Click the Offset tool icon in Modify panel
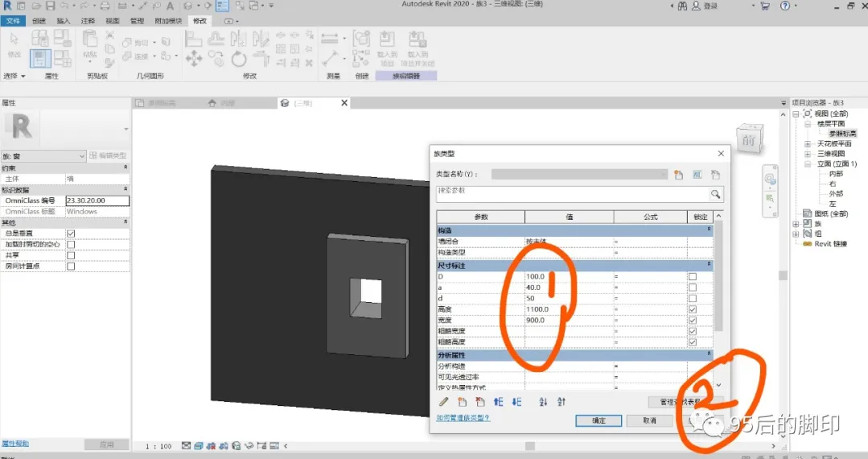The width and height of the screenshot is (868, 459). (x=216, y=39)
